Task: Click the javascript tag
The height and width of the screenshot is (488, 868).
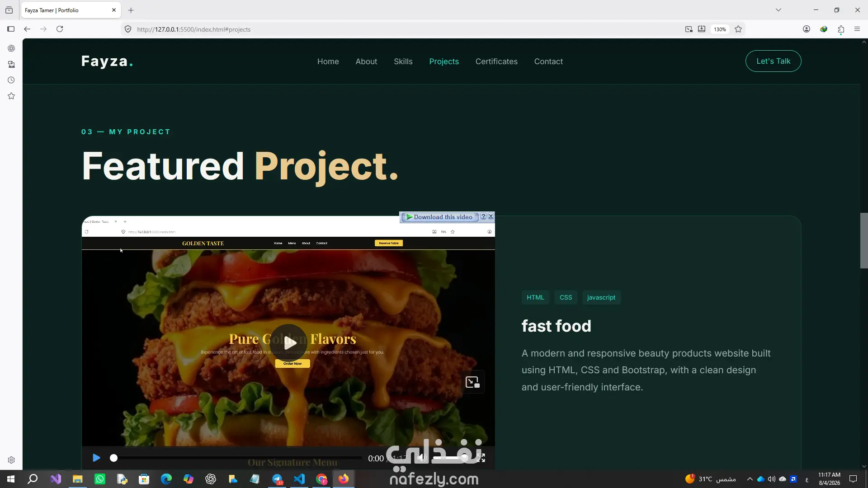Action: (x=601, y=297)
